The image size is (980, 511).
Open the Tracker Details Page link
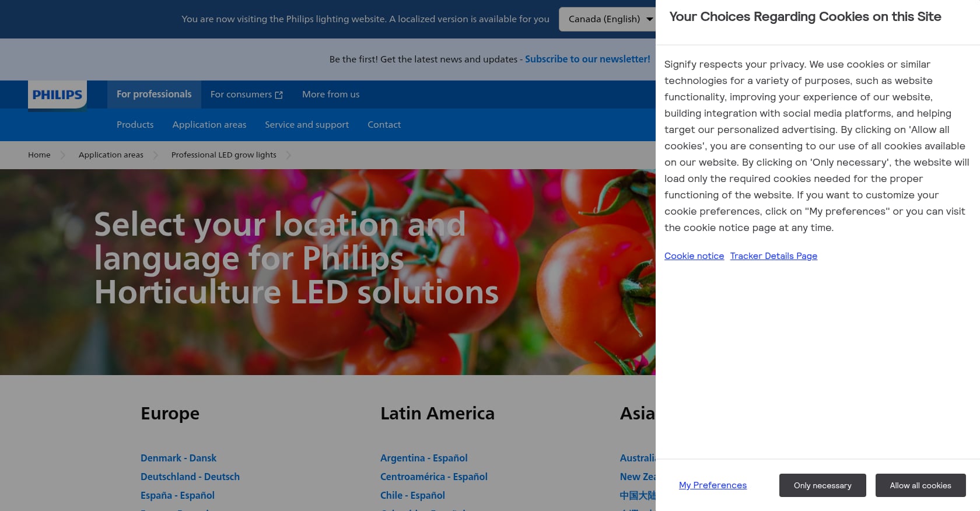pyautogui.click(x=773, y=256)
